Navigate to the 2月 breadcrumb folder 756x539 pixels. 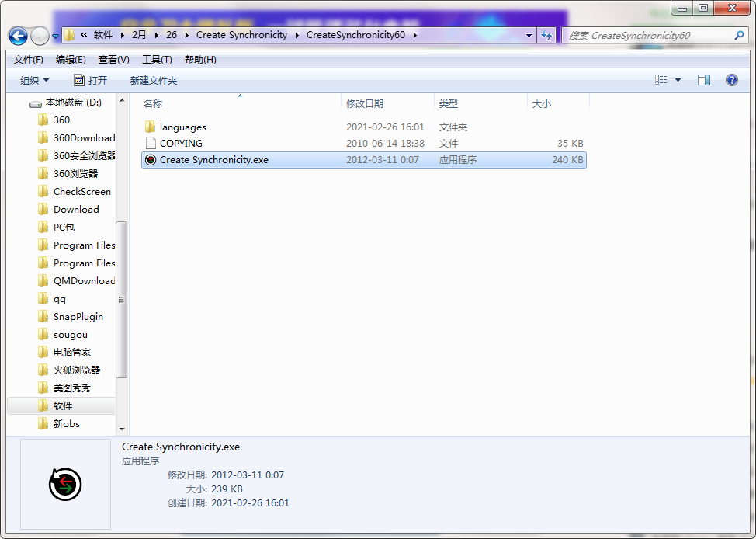click(x=139, y=35)
